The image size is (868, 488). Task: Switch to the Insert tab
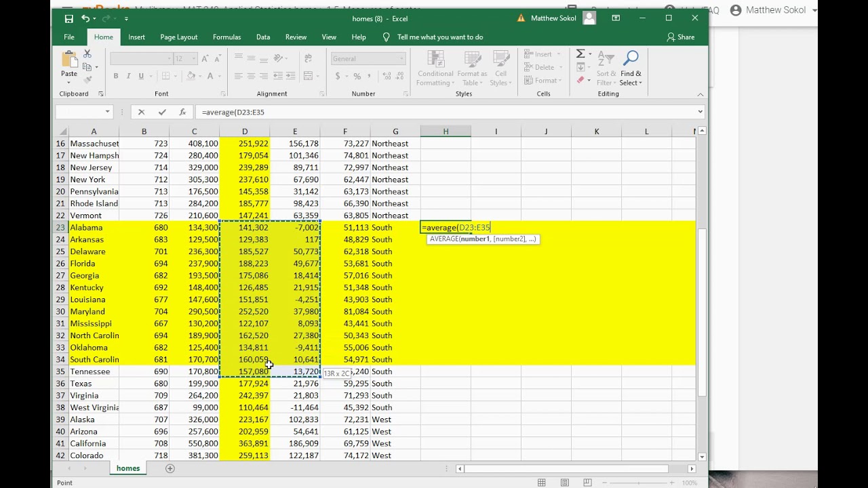coord(136,37)
